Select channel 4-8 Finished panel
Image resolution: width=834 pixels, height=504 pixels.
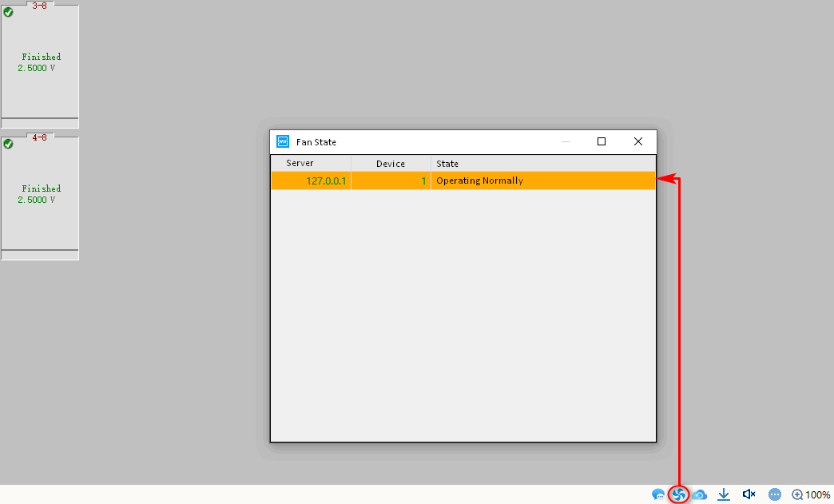pos(40,194)
